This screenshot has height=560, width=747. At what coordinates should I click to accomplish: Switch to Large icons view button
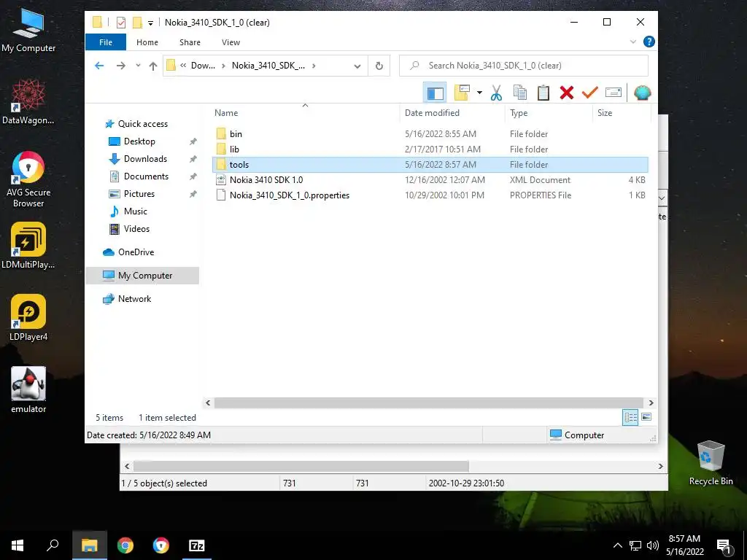point(646,418)
